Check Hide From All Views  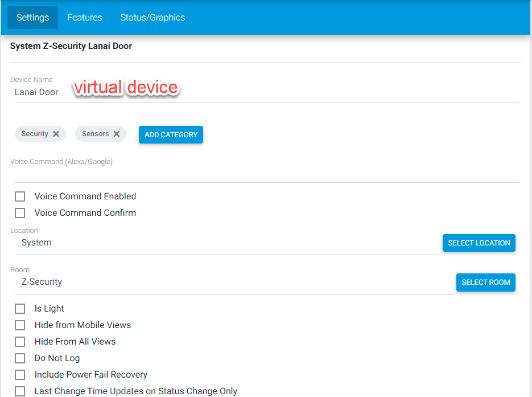pos(20,342)
